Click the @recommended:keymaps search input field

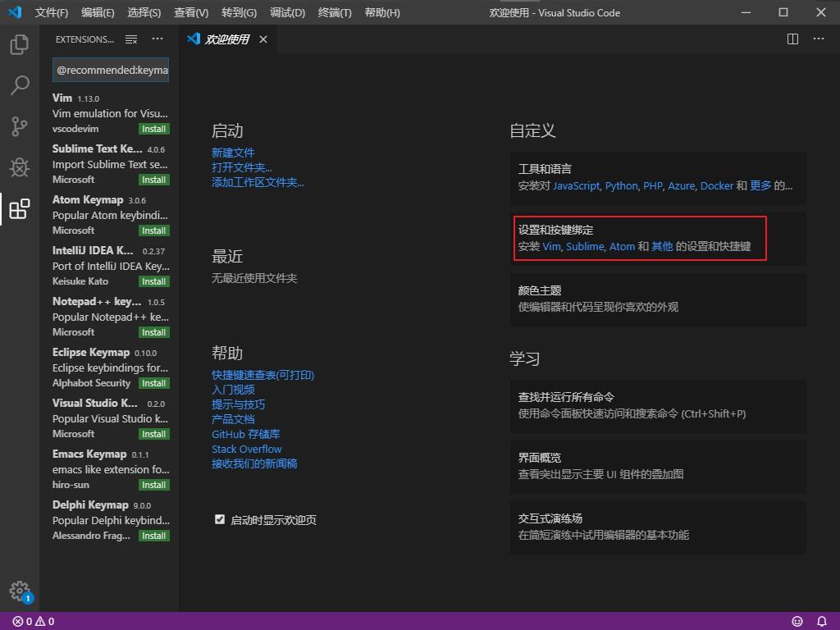click(110, 70)
